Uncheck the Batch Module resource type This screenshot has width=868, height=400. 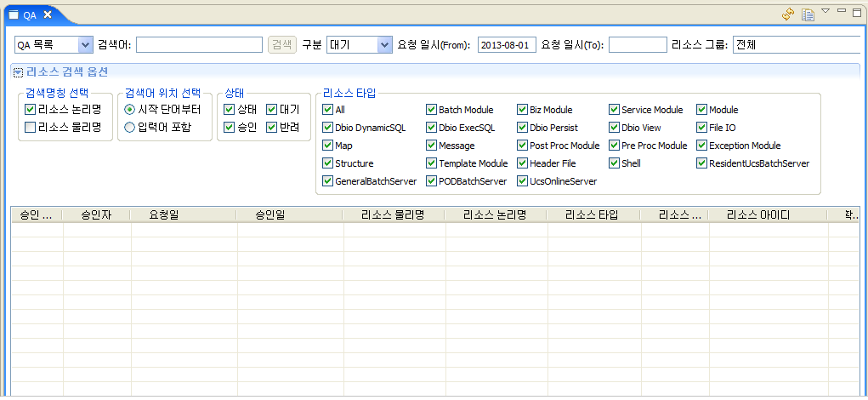[x=431, y=110]
